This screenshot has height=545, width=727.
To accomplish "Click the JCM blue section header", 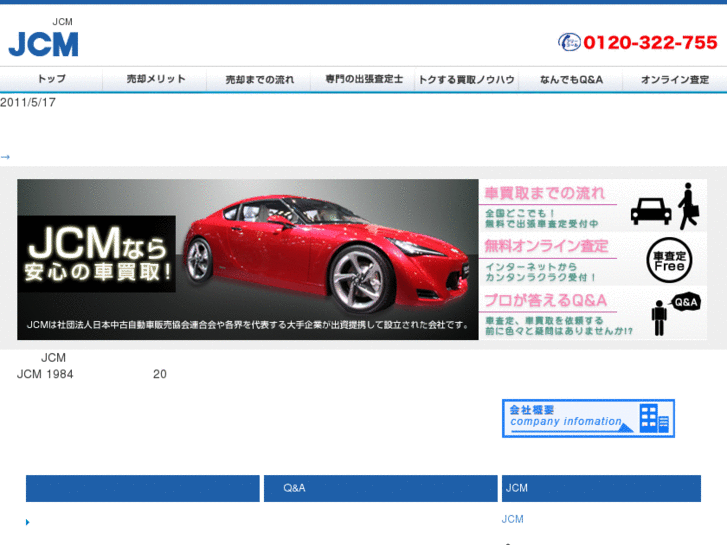I will coord(601,488).
